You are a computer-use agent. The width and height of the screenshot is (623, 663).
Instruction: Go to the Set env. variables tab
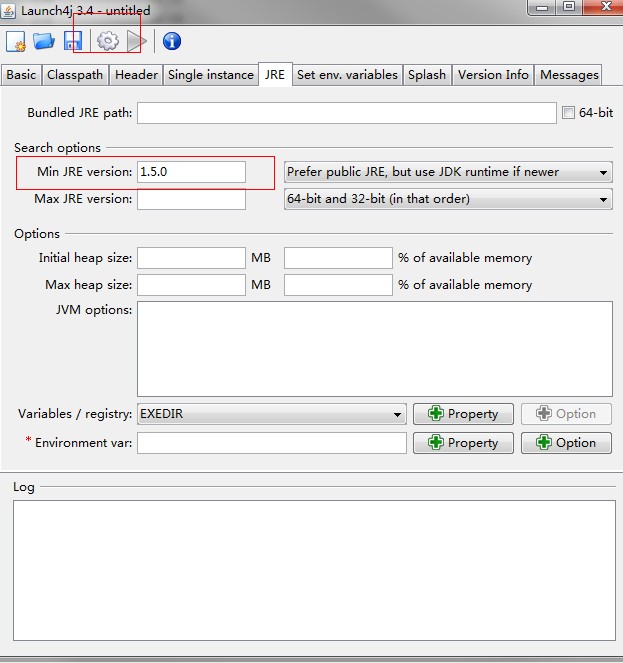[x=347, y=75]
